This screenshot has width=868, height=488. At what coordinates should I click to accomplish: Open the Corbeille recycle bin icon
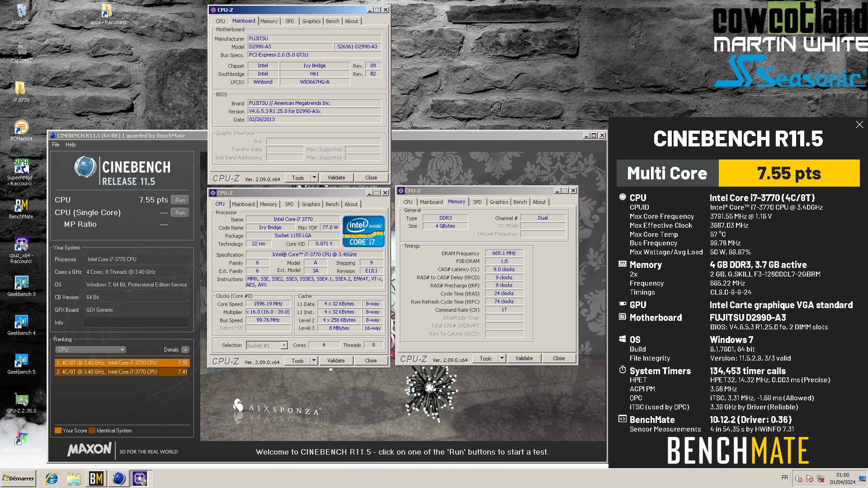click(21, 14)
